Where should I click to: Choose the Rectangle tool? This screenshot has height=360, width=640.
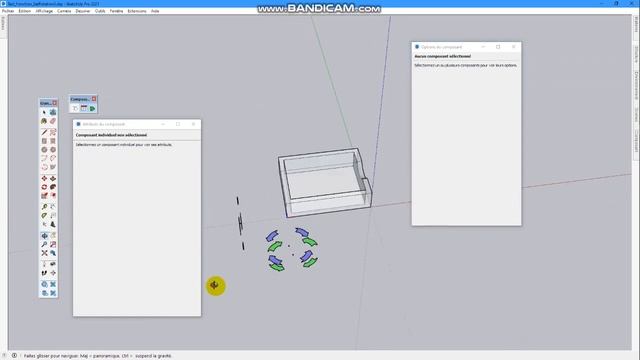coord(44,141)
